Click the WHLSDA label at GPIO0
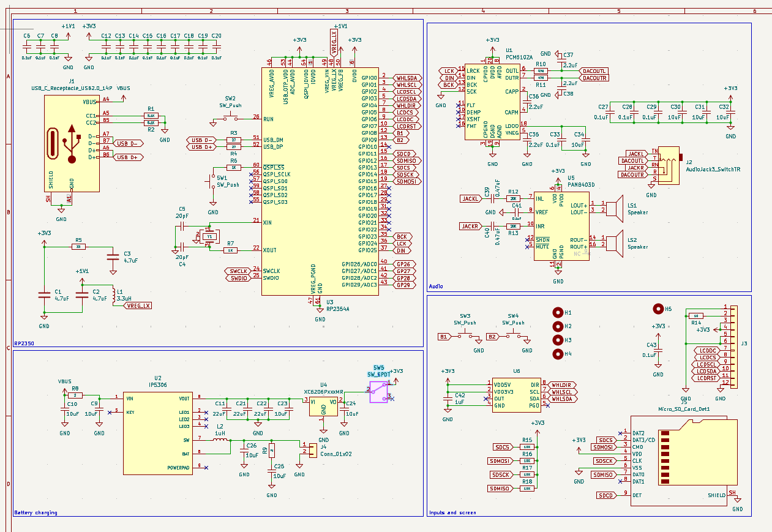 406,78
